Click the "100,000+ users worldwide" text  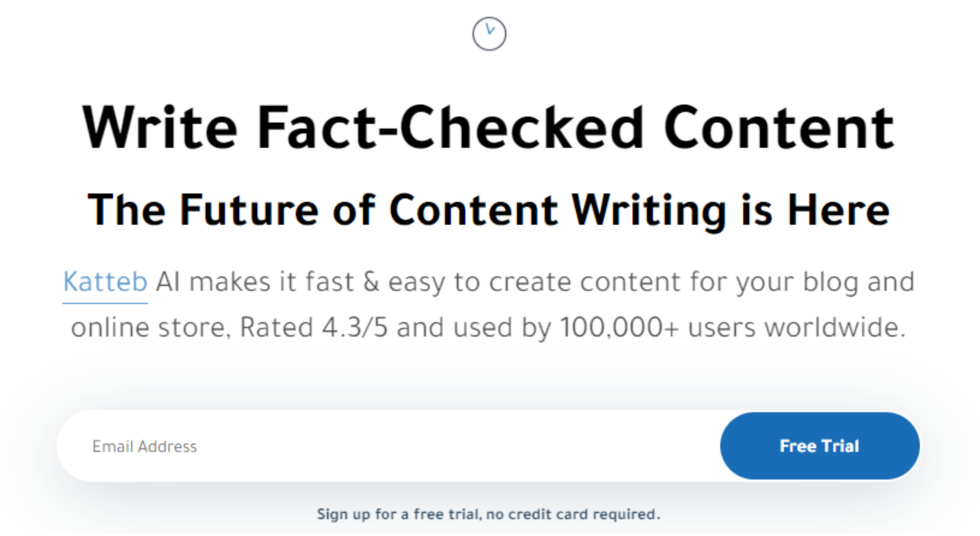732,328
